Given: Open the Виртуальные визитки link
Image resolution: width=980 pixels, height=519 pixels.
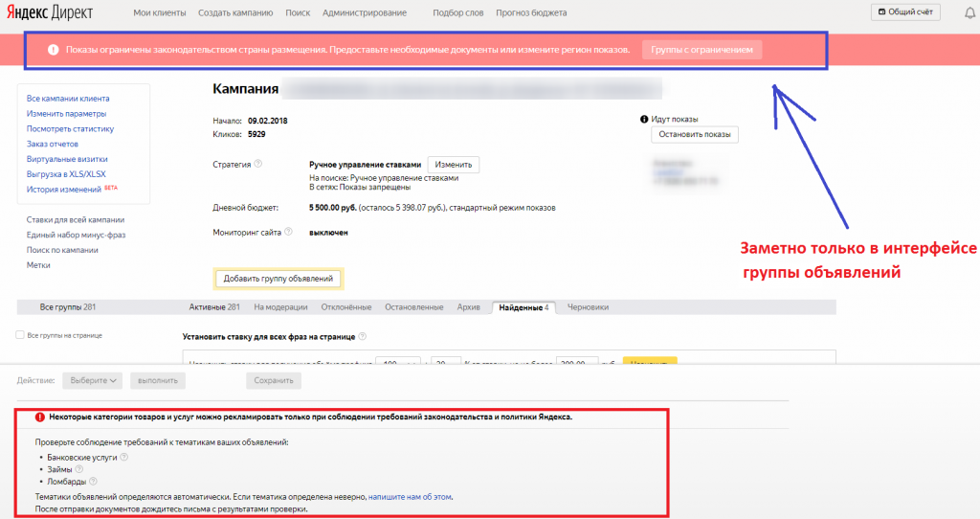Looking at the screenshot, I should pos(67,159).
